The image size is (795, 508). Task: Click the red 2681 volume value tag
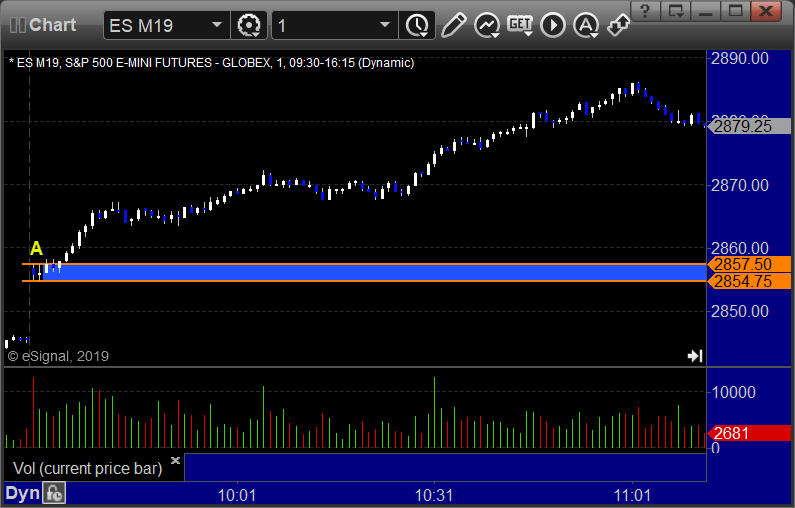pyautogui.click(x=749, y=433)
